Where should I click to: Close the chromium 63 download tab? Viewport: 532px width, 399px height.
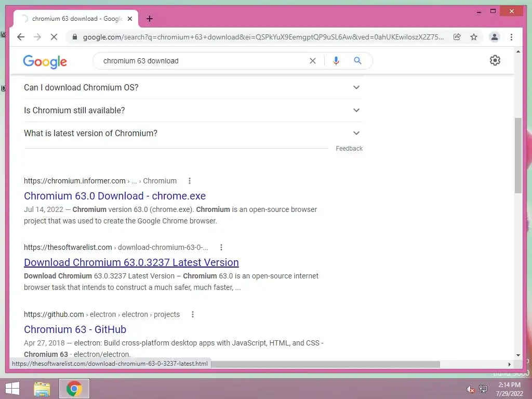(x=129, y=19)
